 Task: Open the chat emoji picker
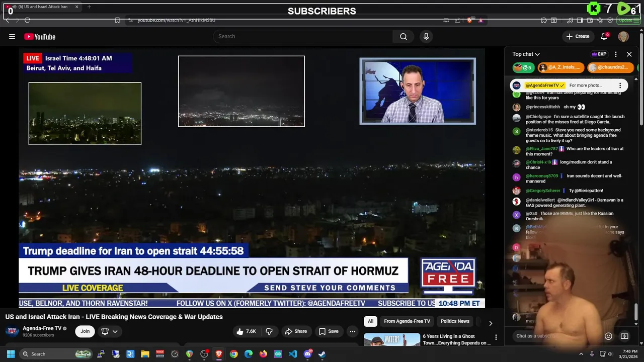pyautogui.click(x=608, y=336)
